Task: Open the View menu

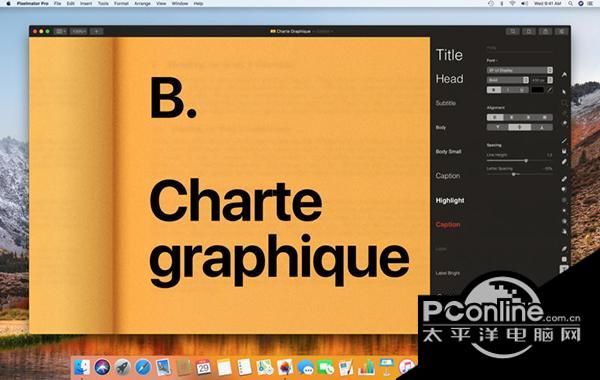Action: [161, 3]
